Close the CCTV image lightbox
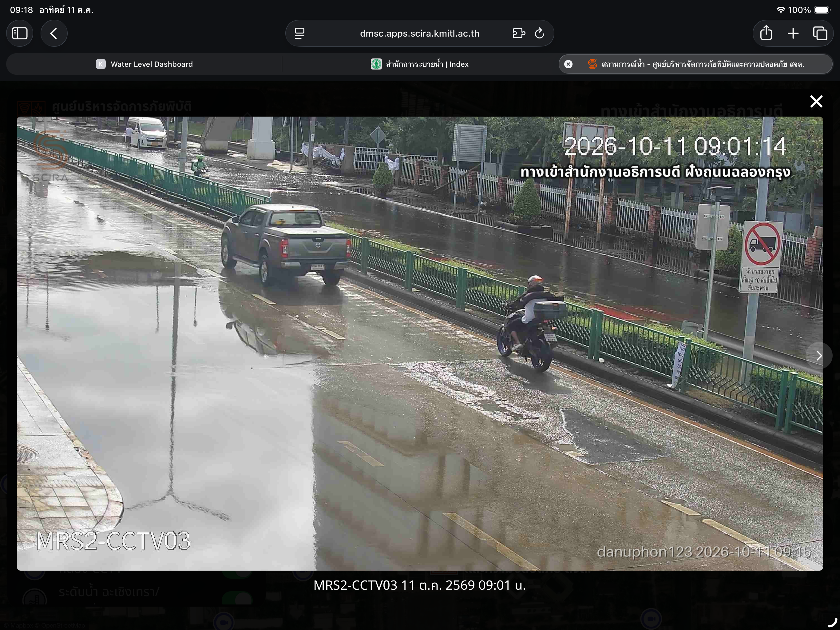This screenshot has width=840, height=630. 816,102
